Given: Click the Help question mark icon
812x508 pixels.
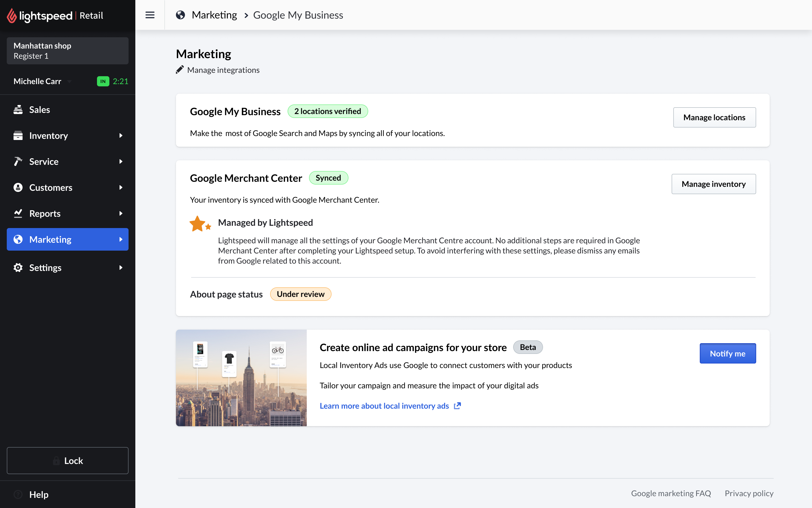Looking at the screenshot, I should 18,494.
